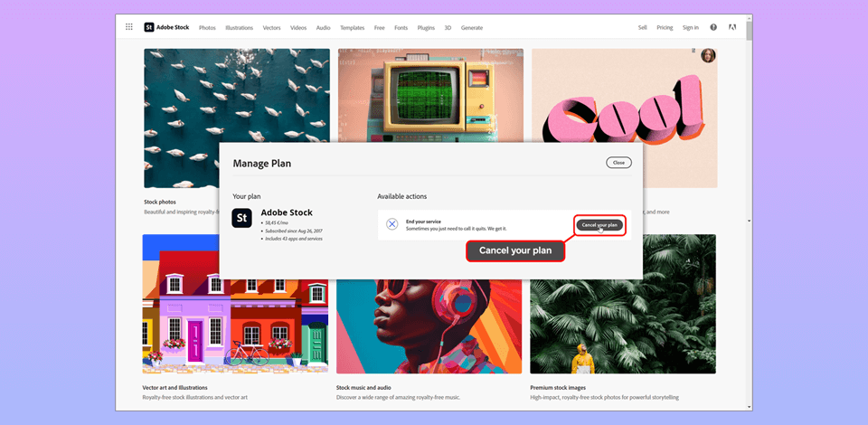Viewport: 868px width, 425px height.
Task: Open the help question mark icon
Action: click(713, 27)
